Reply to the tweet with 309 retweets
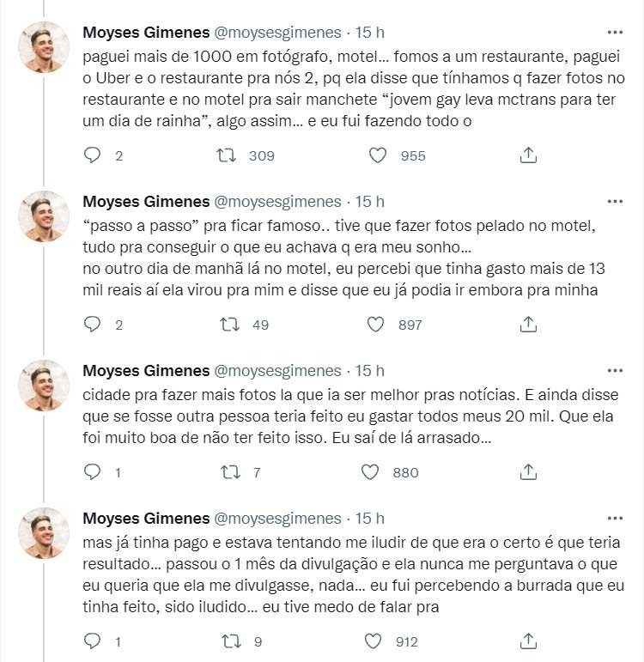Image resolution: width=644 pixels, height=662 pixels. pos(94,155)
